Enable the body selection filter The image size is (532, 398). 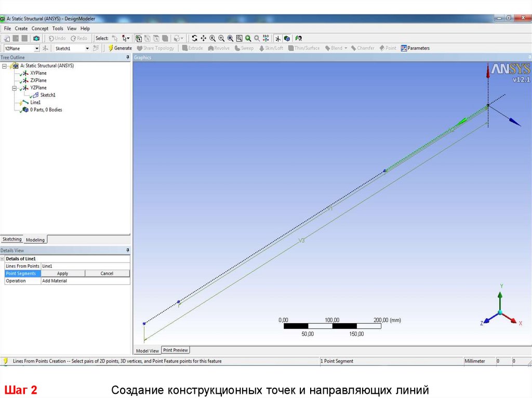tap(165, 38)
